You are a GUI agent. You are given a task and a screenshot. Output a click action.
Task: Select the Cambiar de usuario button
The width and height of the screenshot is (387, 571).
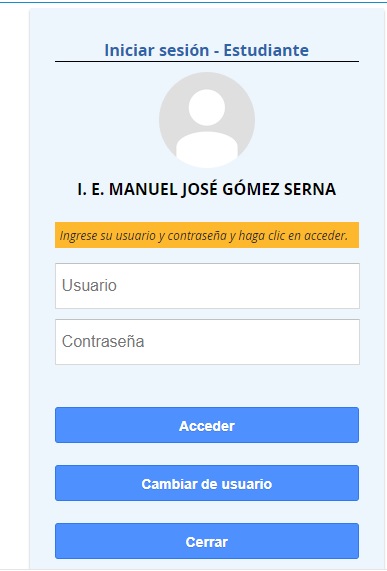click(207, 483)
